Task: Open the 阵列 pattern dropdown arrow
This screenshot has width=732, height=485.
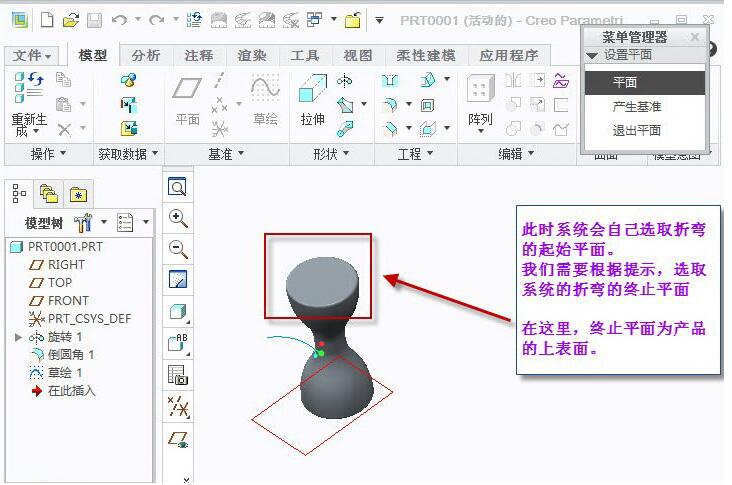Action: [x=481, y=132]
